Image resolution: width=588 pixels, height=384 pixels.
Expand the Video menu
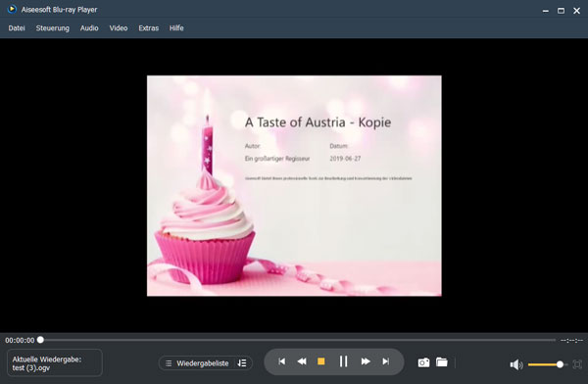coord(119,28)
